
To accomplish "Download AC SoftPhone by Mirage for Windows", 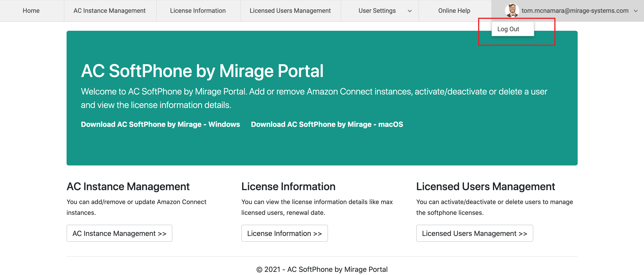I will [160, 124].
